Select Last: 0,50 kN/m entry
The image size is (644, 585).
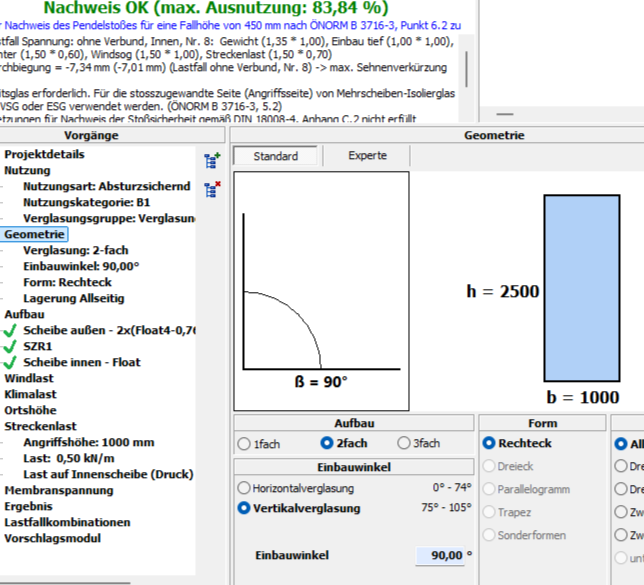pyautogui.click(x=69, y=458)
